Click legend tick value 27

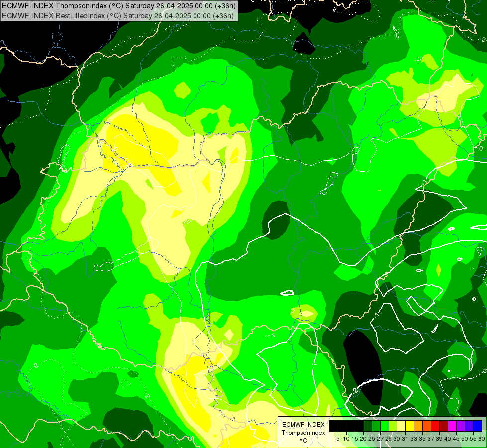(380, 439)
